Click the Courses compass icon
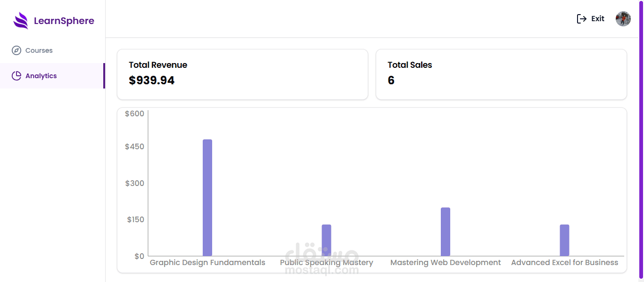The width and height of the screenshot is (644, 282). (x=17, y=50)
